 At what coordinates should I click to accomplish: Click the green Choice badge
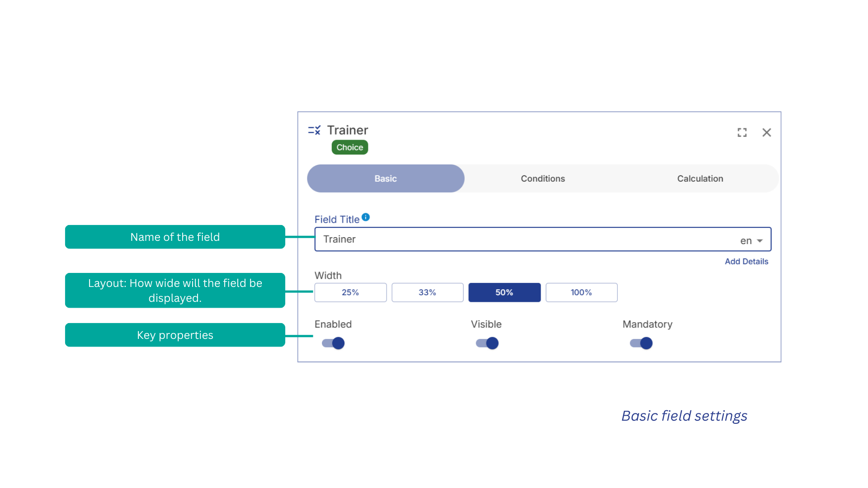[x=349, y=147]
